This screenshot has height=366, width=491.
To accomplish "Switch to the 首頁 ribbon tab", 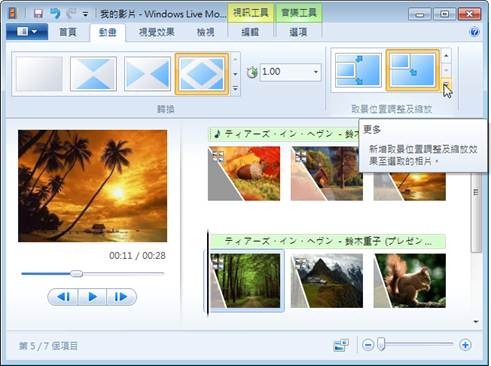I will 68,32.
